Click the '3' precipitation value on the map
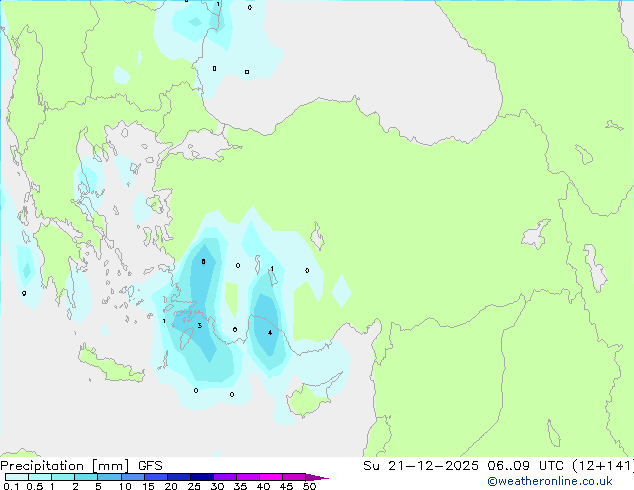The width and height of the screenshot is (634, 490). click(200, 325)
